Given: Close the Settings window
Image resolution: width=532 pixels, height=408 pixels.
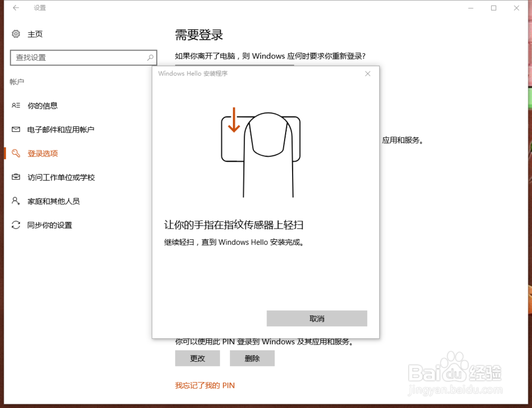Looking at the screenshot, I should click(517, 8).
